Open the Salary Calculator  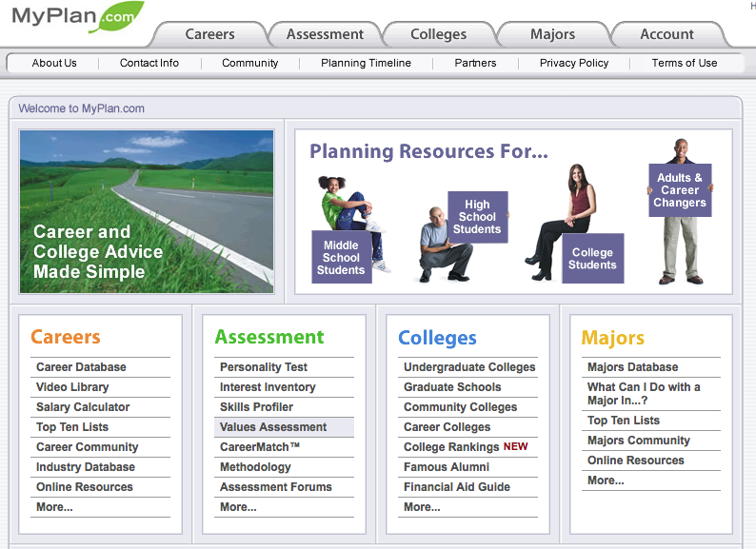coord(83,407)
